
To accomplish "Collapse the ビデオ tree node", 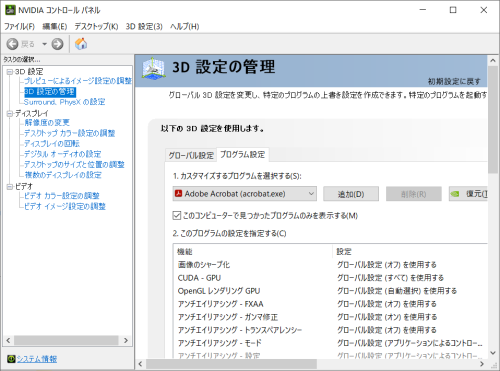I will (10, 187).
